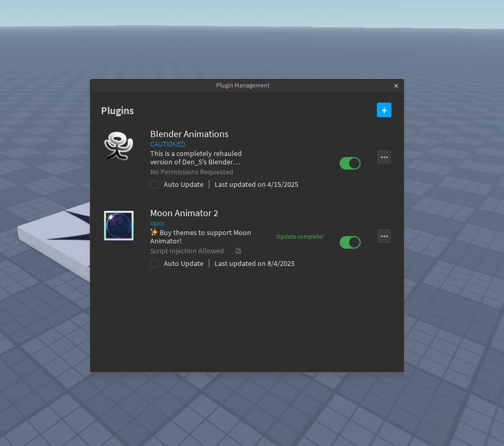
Task: Click the Plugin Management title bar label
Action: (242, 85)
